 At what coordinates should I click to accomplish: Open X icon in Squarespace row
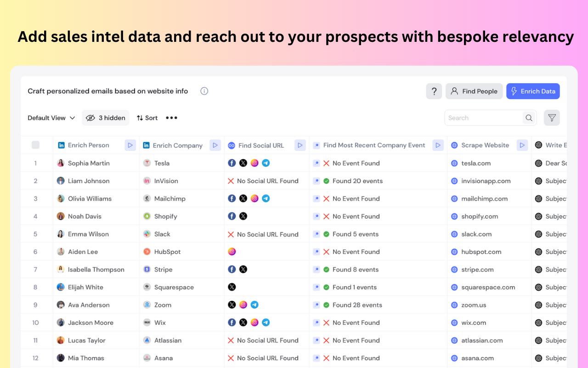232,287
